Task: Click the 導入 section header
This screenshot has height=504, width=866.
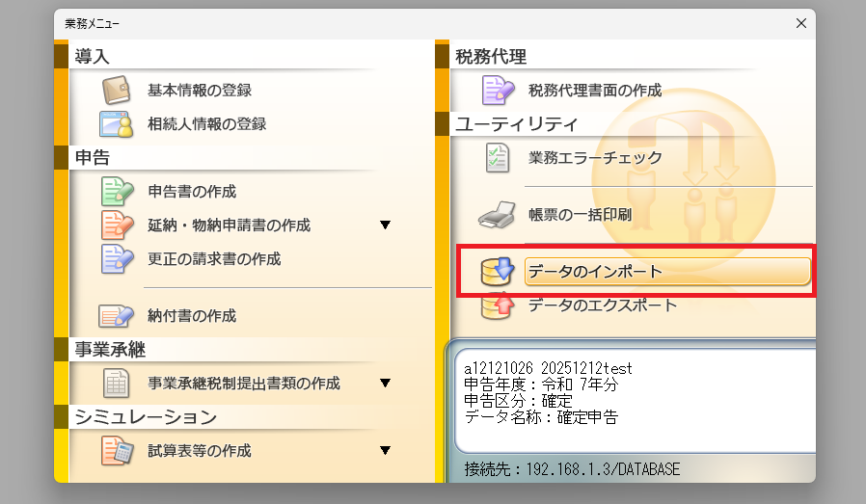Action: pos(93,56)
